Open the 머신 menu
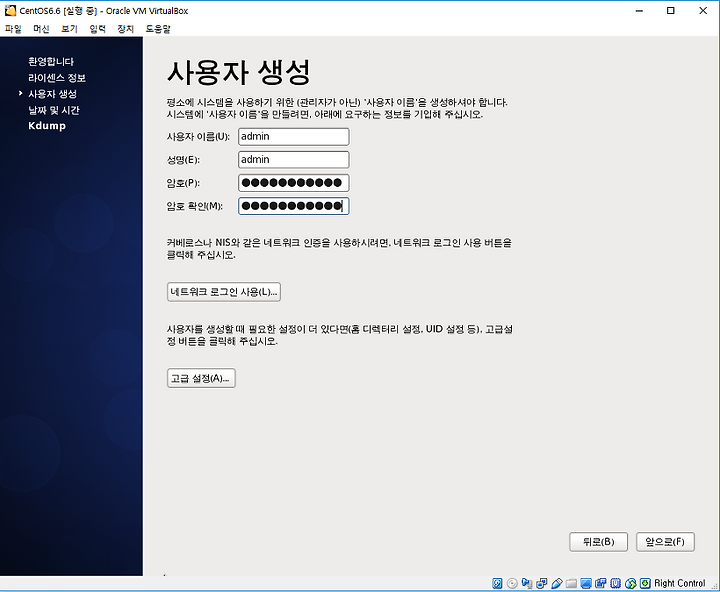Screen dimensions: 720x592 click(41, 29)
